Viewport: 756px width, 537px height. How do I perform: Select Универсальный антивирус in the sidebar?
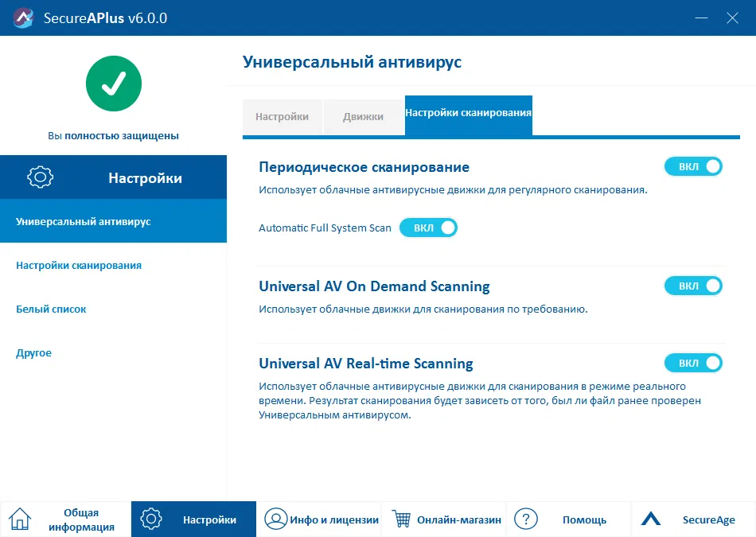113,221
